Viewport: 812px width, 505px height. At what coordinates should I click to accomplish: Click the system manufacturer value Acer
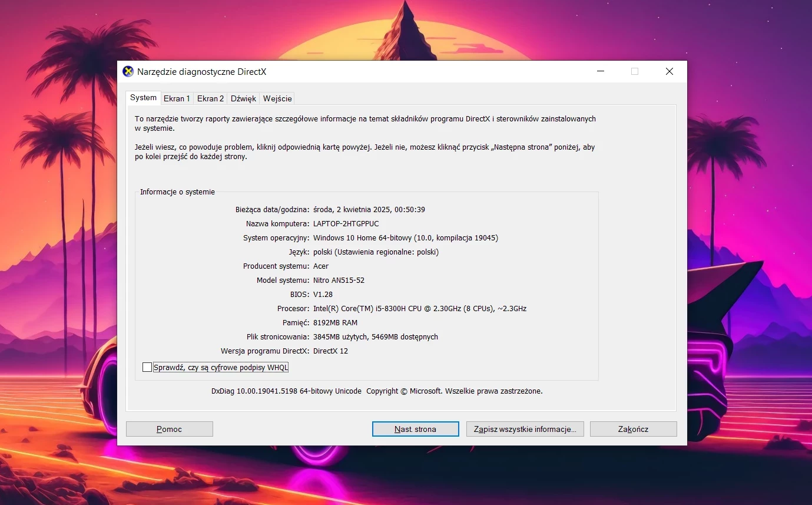[321, 266]
